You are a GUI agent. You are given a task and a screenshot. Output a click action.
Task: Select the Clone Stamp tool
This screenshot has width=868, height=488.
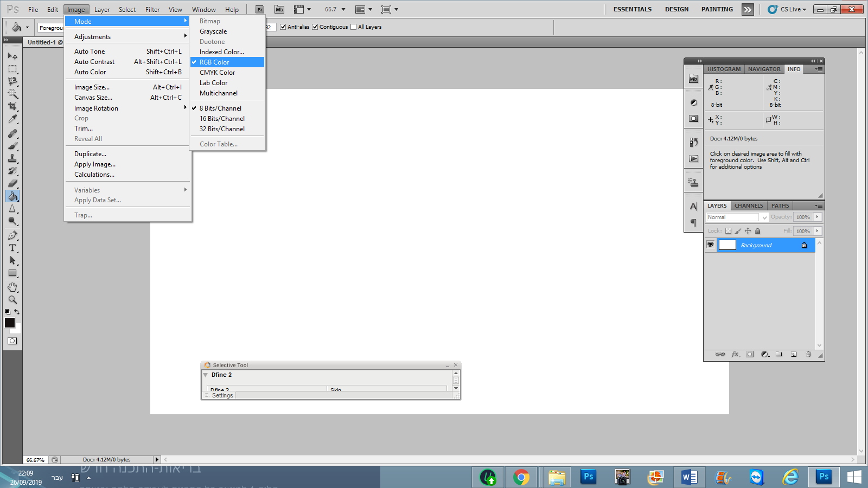click(x=12, y=158)
